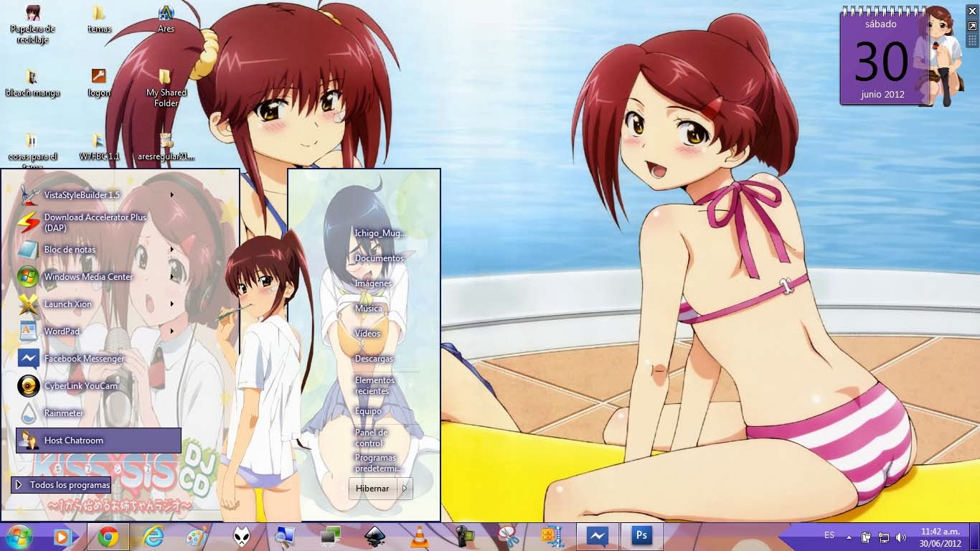Open Inkscape from the taskbar
Viewport: 980px width, 551px height.
(x=373, y=536)
